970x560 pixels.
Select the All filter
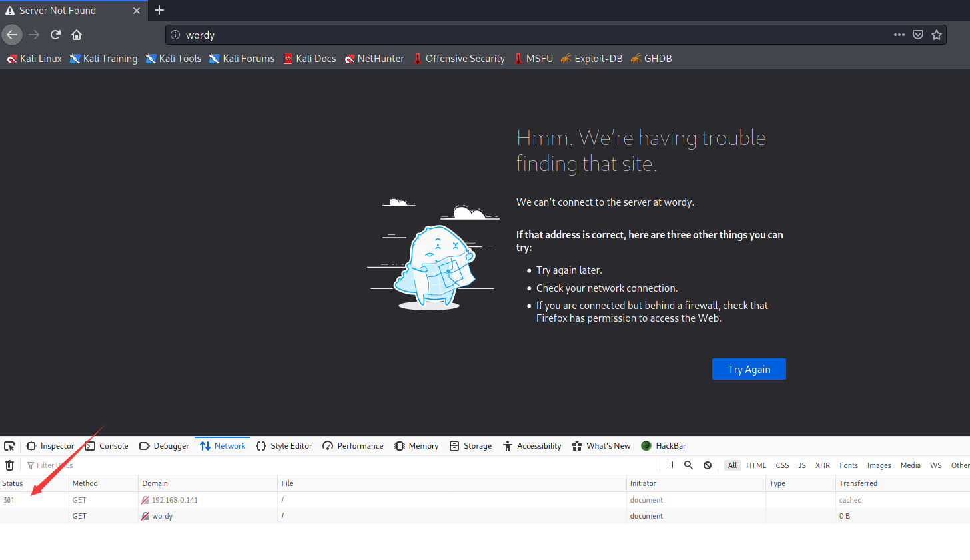[733, 465]
